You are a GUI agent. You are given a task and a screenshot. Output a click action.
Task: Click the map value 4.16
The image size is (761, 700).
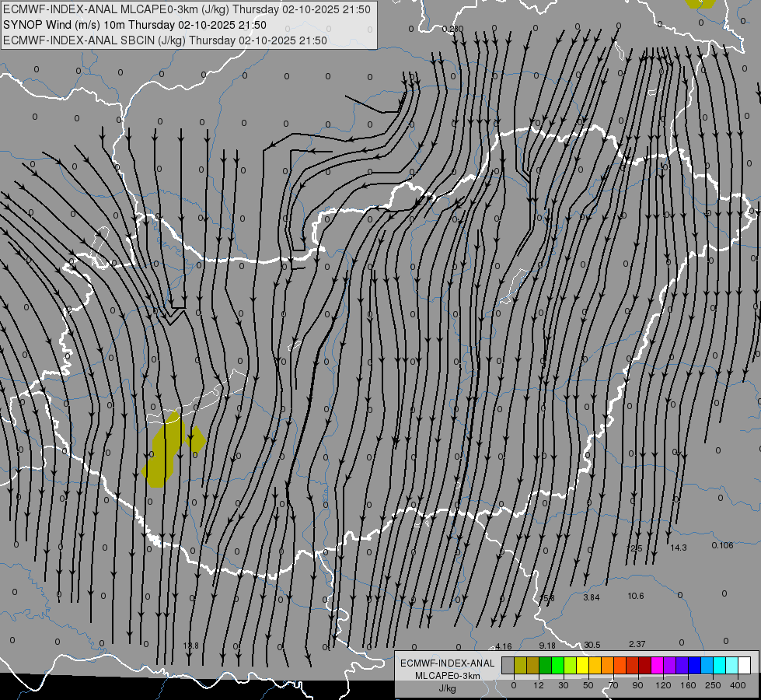point(503,646)
